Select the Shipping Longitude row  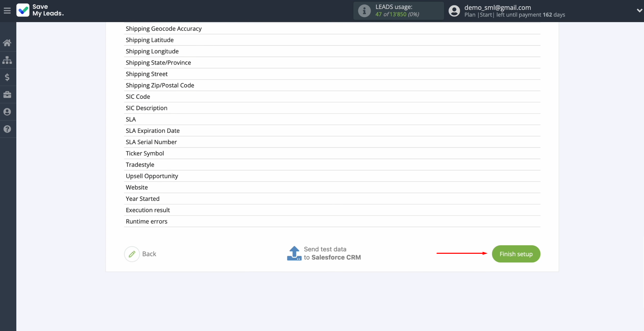tap(332, 51)
